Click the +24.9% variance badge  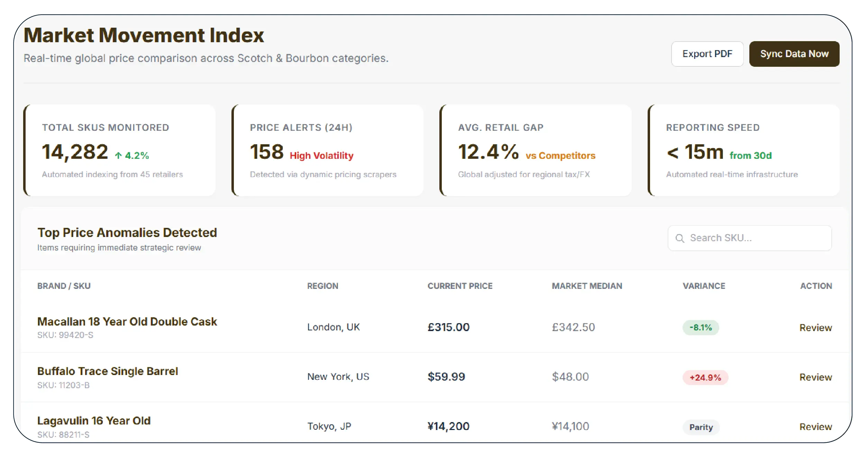(x=705, y=377)
